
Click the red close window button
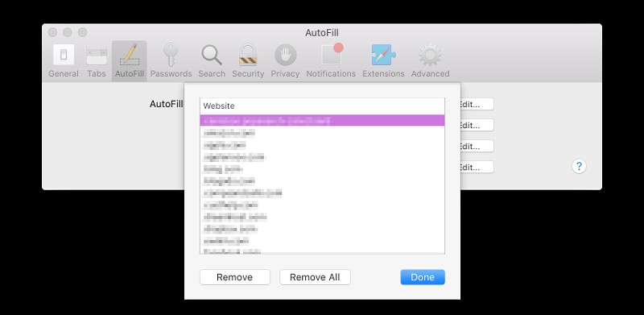52,32
